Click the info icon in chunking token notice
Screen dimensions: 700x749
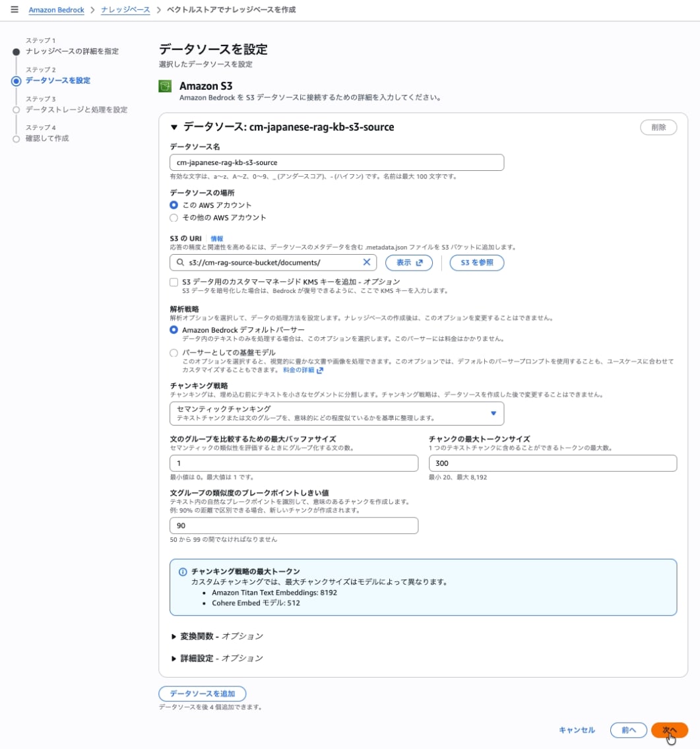pyautogui.click(x=183, y=571)
